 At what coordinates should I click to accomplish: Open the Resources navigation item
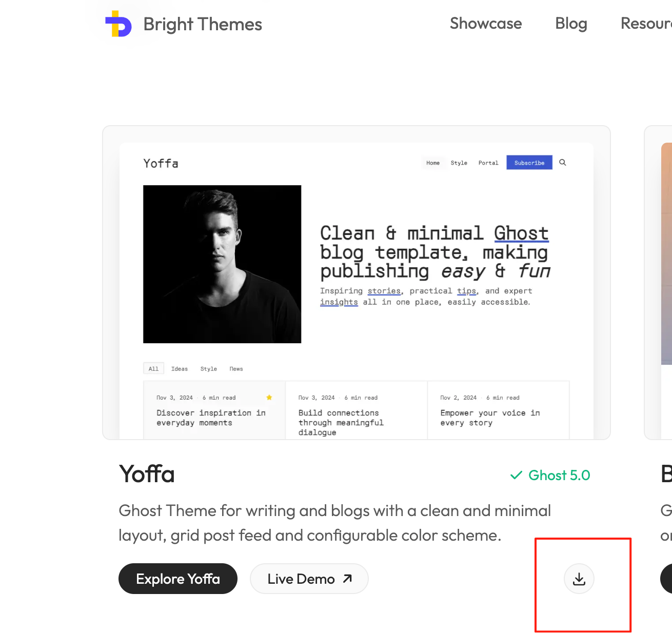(x=646, y=24)
